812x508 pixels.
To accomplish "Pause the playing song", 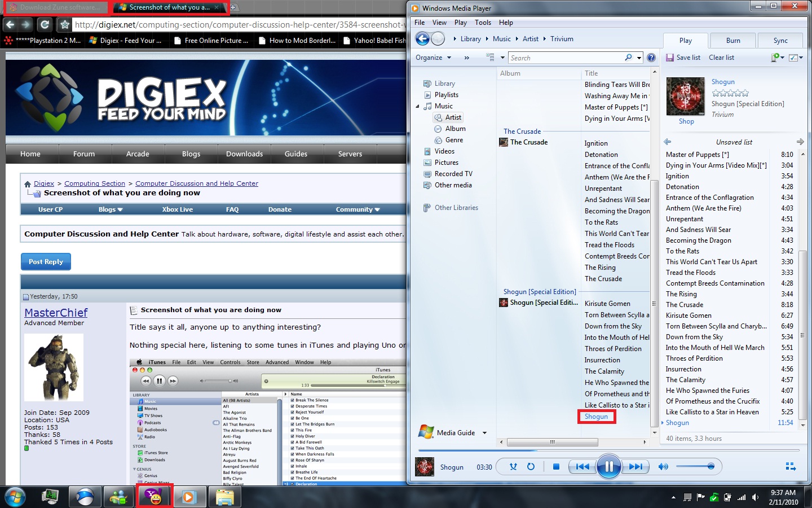I will coord(609,467).
